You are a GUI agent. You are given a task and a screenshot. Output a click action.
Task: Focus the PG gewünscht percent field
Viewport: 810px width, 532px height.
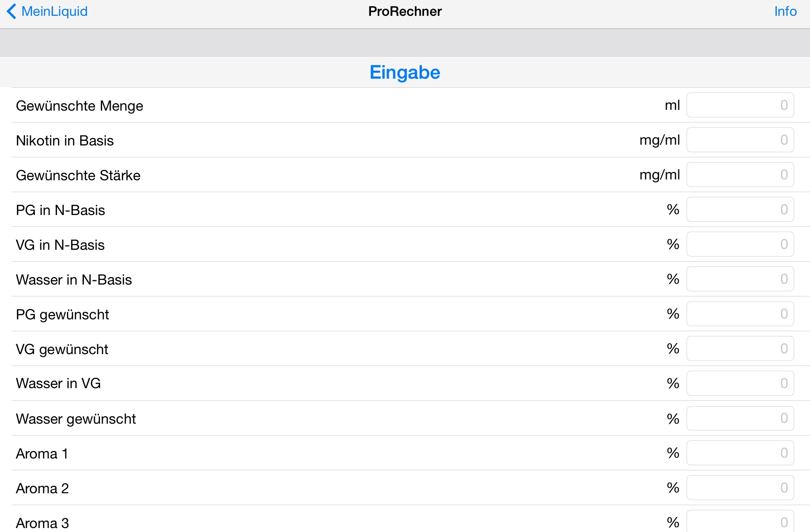[740, 314]
